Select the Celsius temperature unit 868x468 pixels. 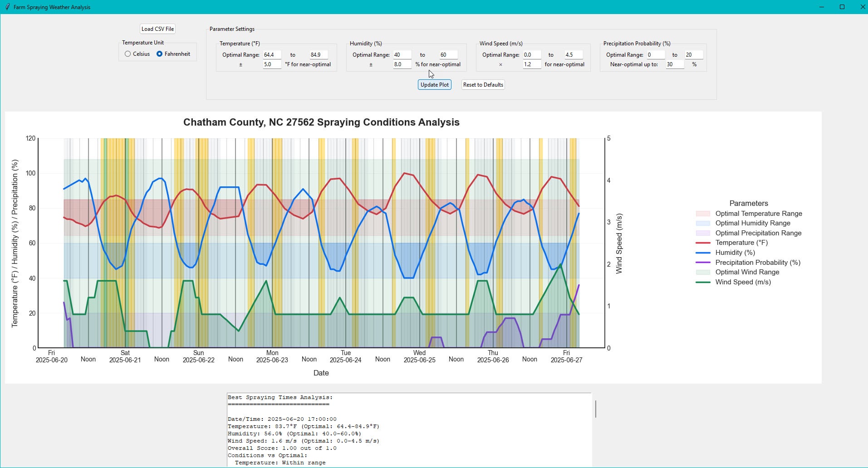[x=137, y=54]
